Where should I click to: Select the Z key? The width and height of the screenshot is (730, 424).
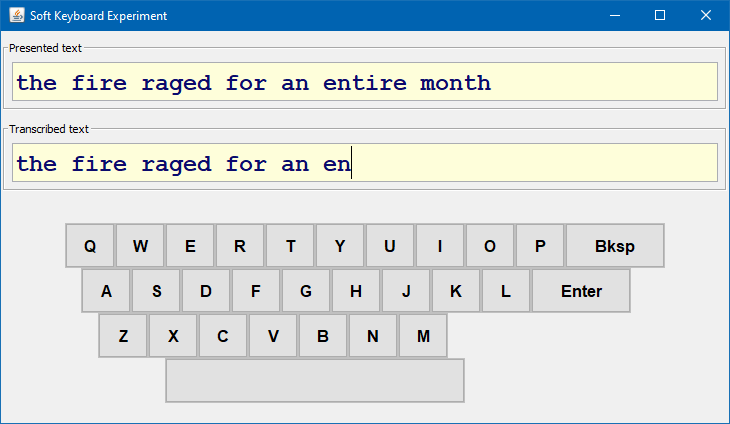pos(123,336)
